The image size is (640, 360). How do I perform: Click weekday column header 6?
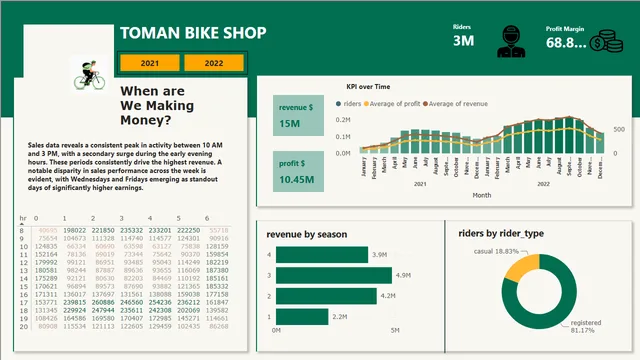pos(207,218)
